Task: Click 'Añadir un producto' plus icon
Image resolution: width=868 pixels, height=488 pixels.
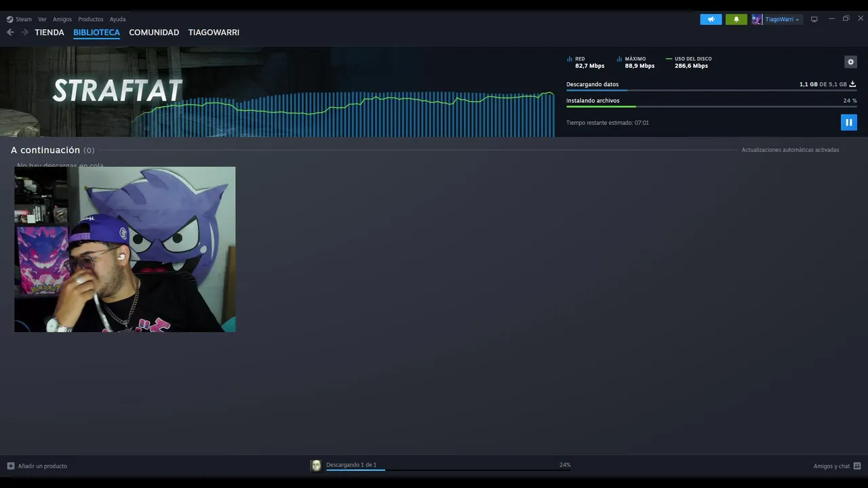Action: 11,466
